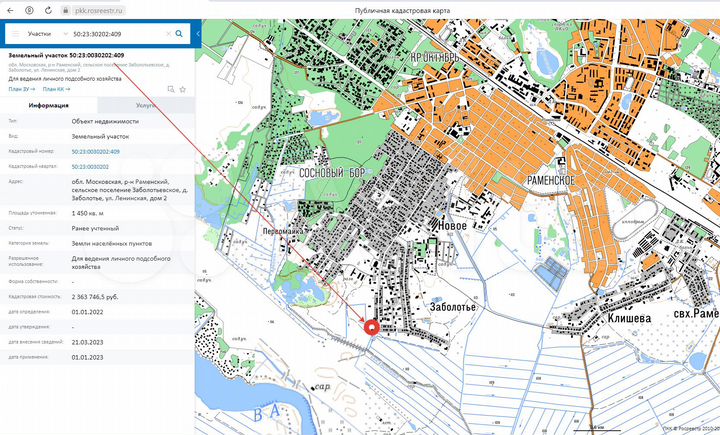Switch to the Информация tab

point(49,105)
